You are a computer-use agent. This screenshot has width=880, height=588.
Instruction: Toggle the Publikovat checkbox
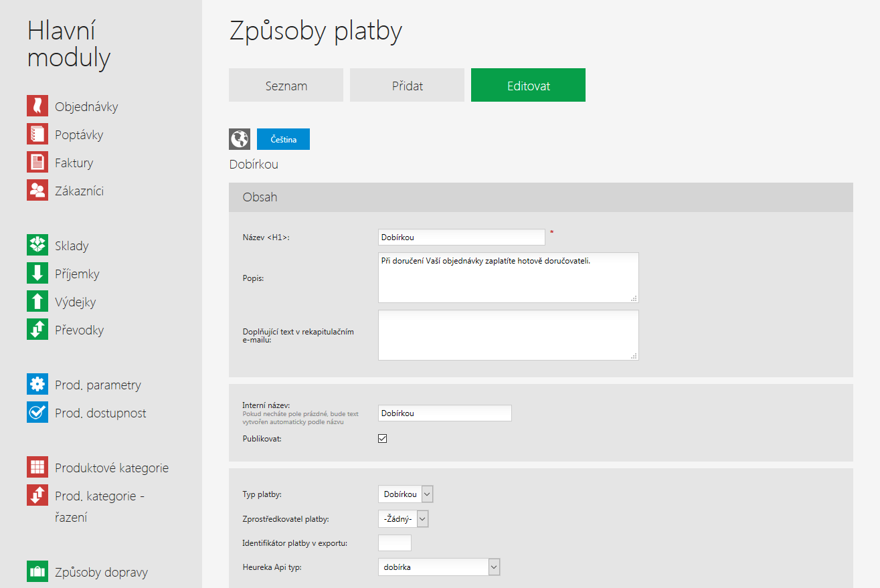[383, 439]
